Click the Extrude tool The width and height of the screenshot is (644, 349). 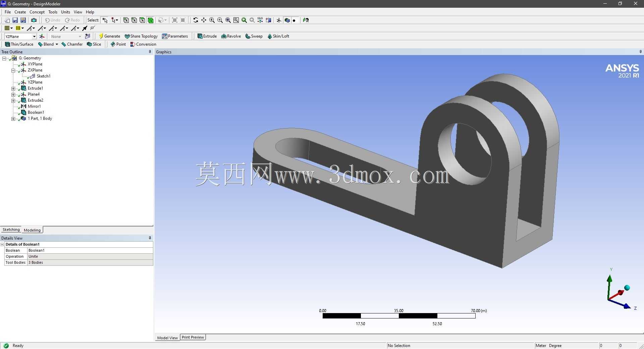click(x=207, y=36)
